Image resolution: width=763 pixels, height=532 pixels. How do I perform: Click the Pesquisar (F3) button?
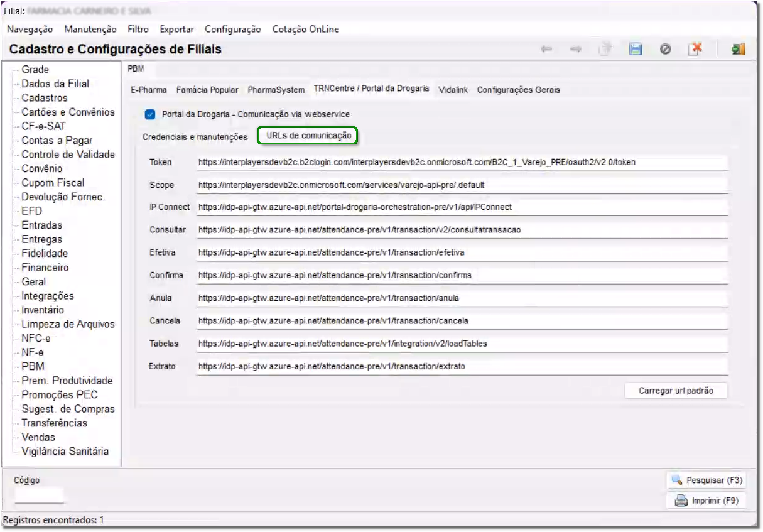tap(707, 480)
